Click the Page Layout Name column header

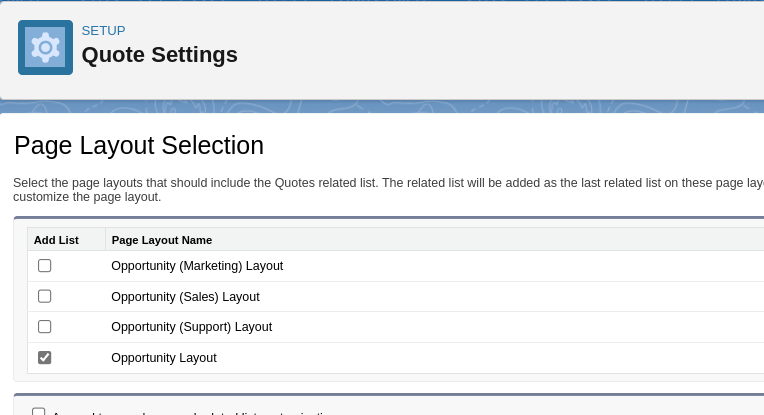point(162,240)
